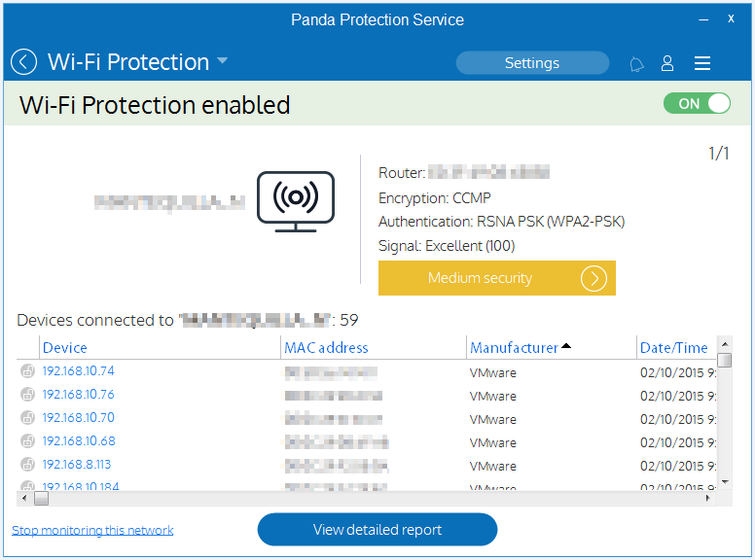Screen dimensions: 755x560
Task: Click the horizontal scrollbar thumb
Action: pos(42,499)
